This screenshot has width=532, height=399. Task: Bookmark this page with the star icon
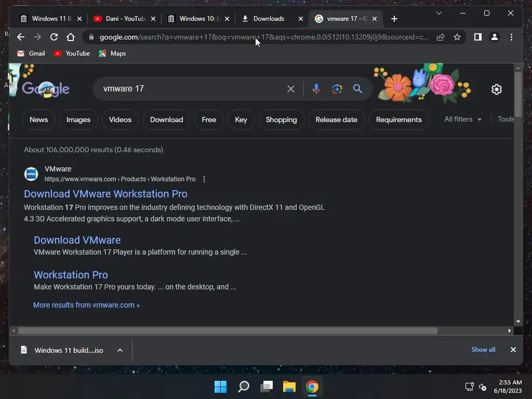pos(457,37)
